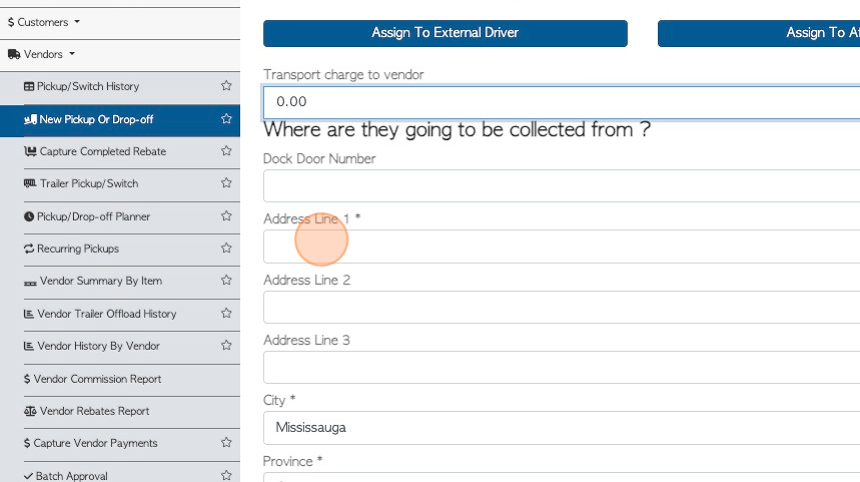Open Batch Approval

[71, 476]
